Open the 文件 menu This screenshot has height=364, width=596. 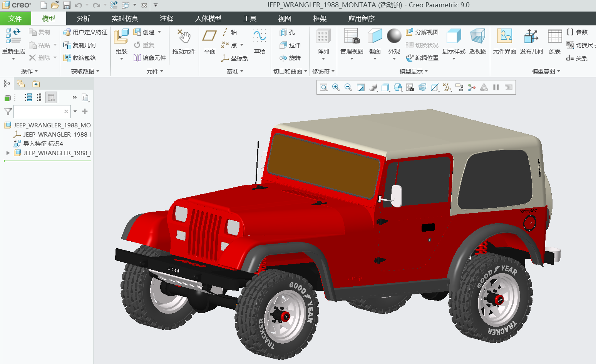[15, 18]
